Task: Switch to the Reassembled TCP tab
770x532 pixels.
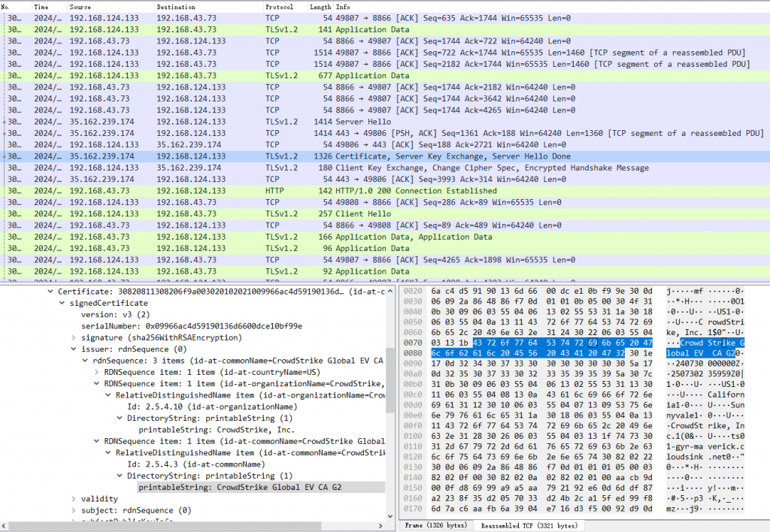Action: coord(529,526)
